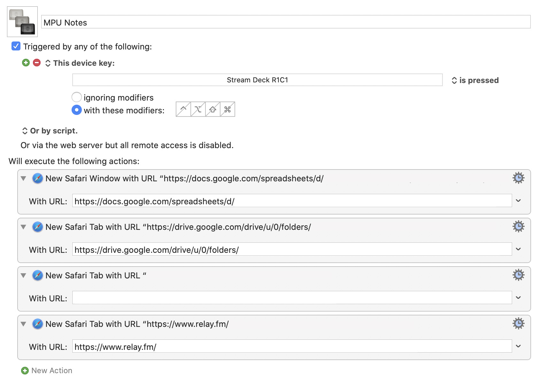This screenshot has width=540, height=392.
Task: Click the empty With URL field
Action: (292, 298)
